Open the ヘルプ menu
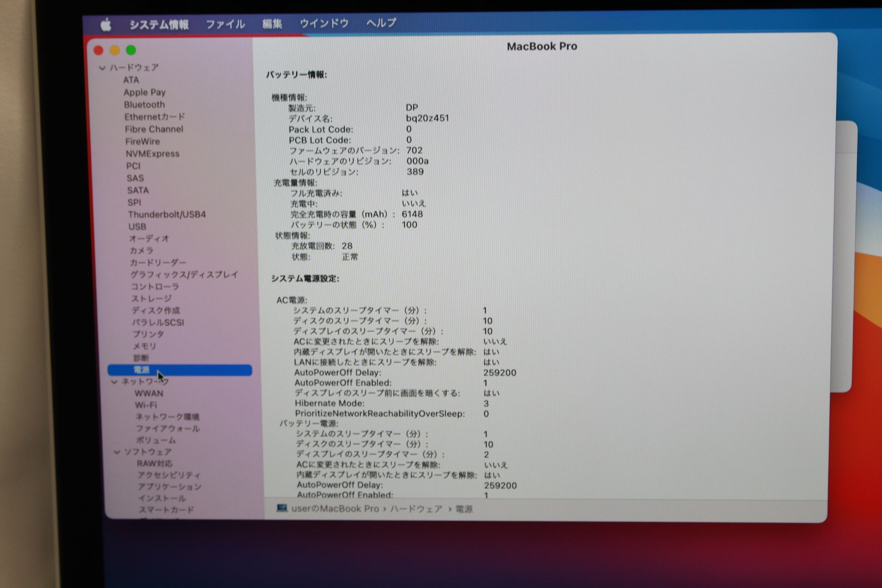 [381, 23]
